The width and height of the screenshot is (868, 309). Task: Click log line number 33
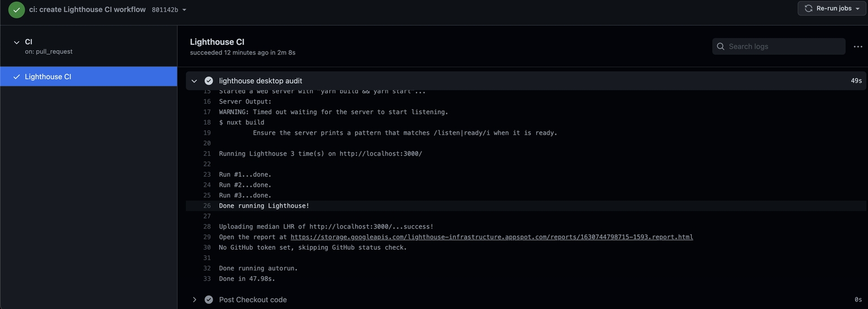[x=207, y=279]
